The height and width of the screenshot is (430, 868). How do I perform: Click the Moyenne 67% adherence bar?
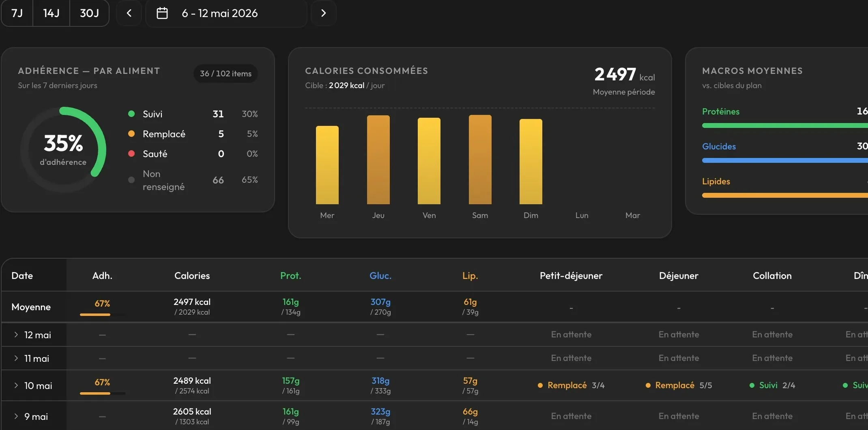click(103, 315)
